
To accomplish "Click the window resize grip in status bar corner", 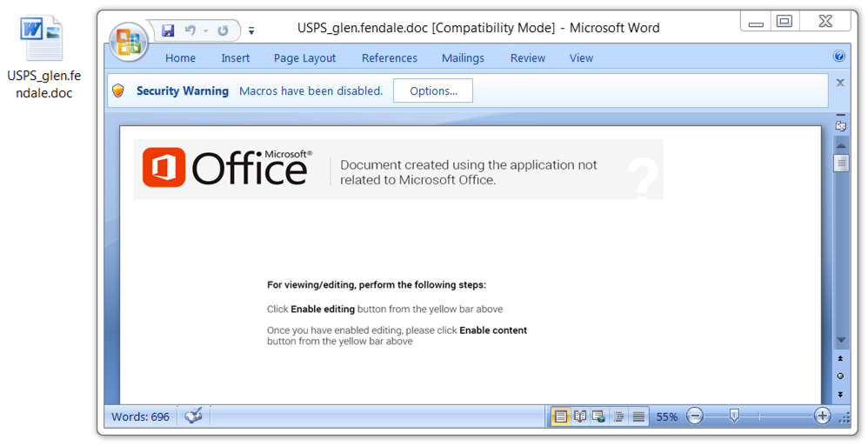I will pos(845,419).
